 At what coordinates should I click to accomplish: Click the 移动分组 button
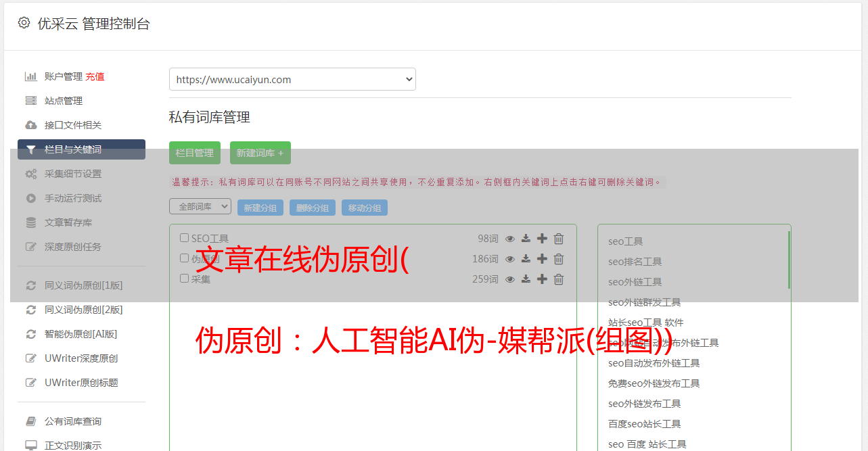[365, 208]
